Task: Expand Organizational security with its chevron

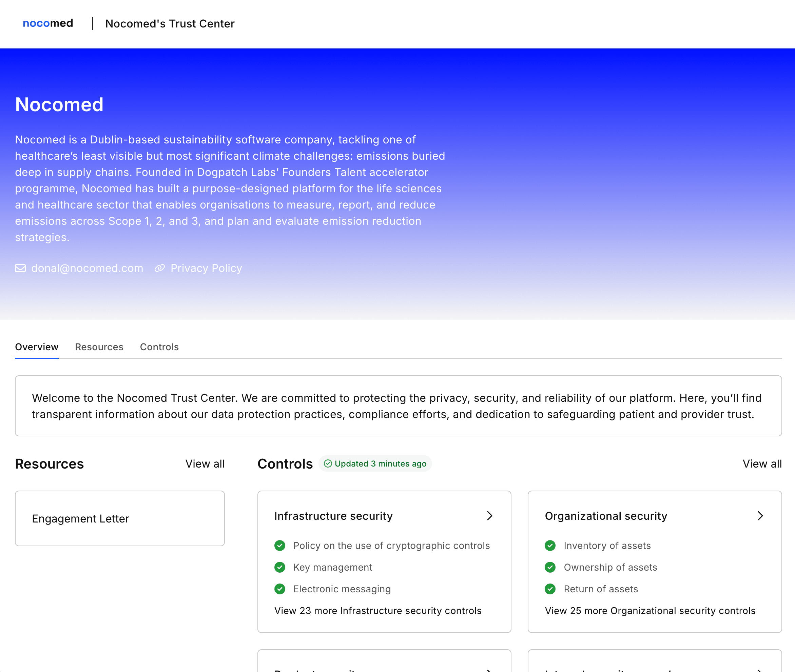Action: [x=760, y=516]
